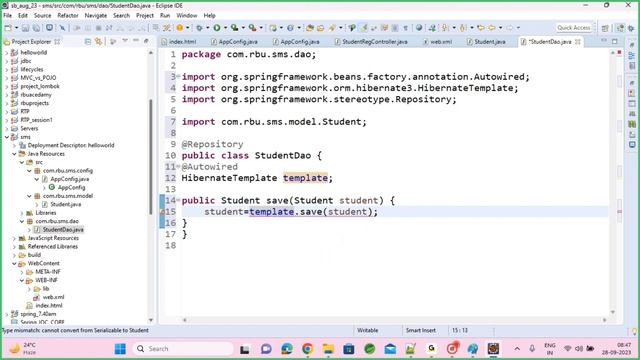Open the Refactor menu
This screenshot has width=640, height=360.
[x=68, y=16]
